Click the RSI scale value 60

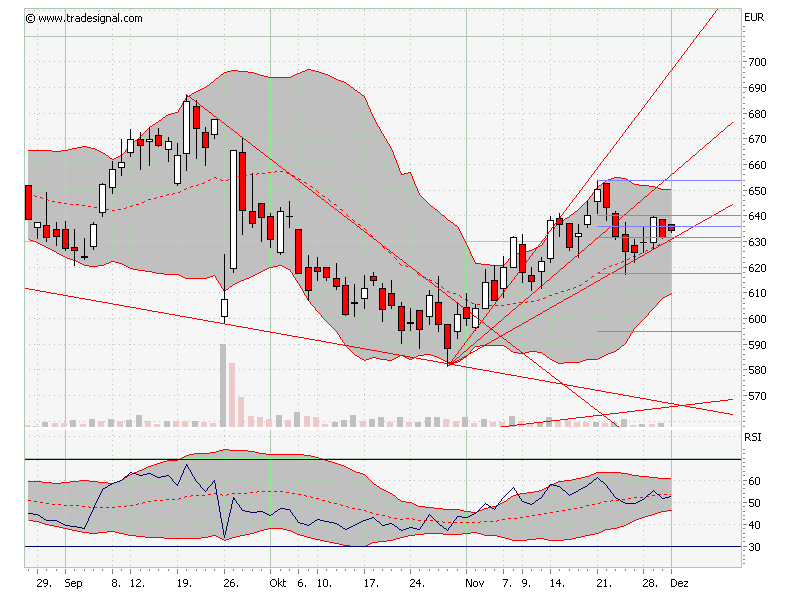[754, 481]
